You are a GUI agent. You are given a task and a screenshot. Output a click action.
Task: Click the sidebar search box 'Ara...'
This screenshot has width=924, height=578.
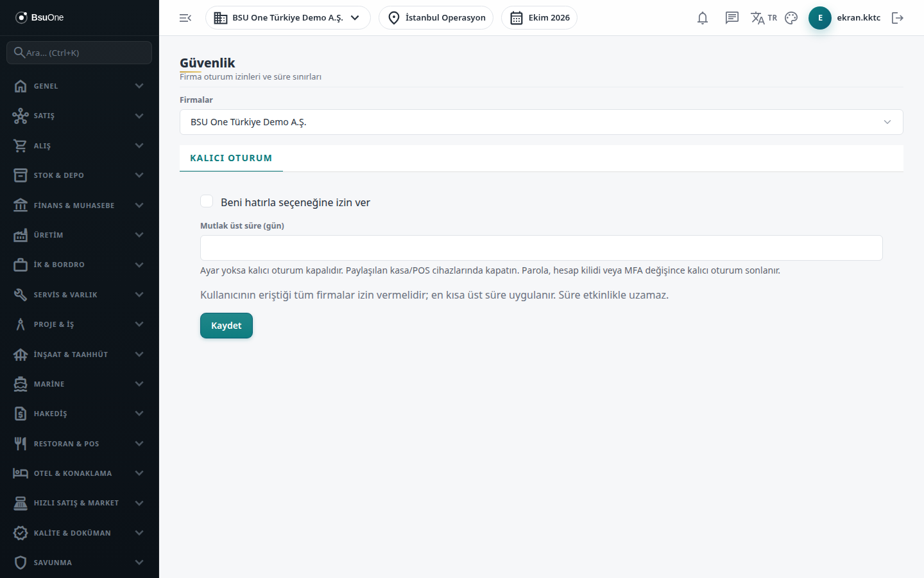(x=80, y=53)
